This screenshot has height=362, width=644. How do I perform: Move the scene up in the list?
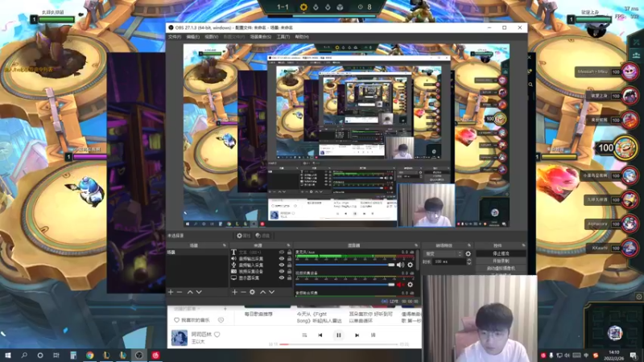[x=190, y=292]
